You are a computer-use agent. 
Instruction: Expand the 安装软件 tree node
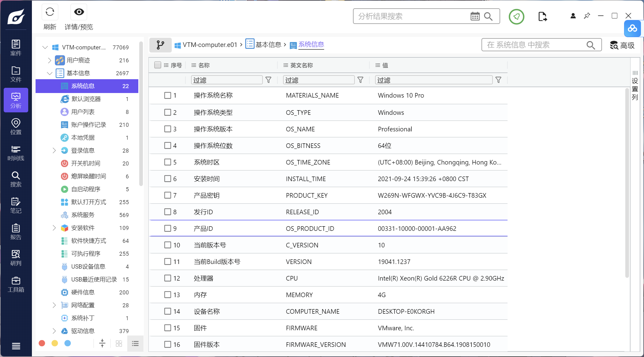coord(54,228)
